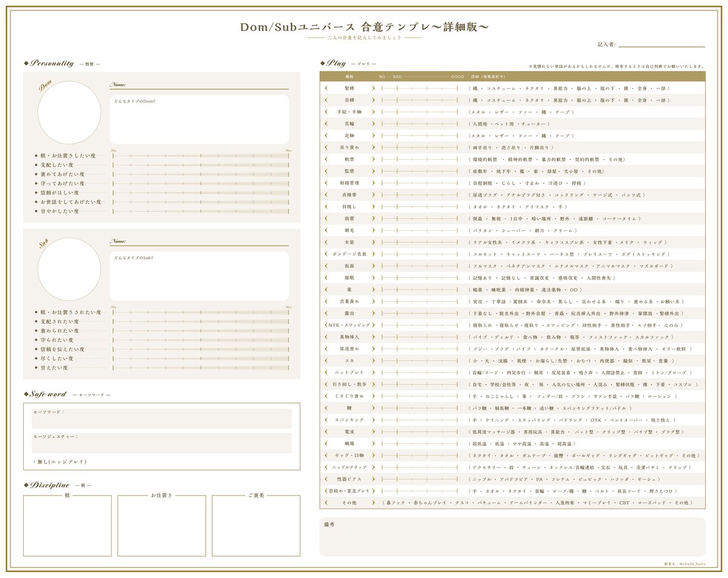Image resolution: width=728 pixels, height=578 pixels.
Task: Set the お世話をしてあげたい度 slider scale
Action: click(201, 202)
